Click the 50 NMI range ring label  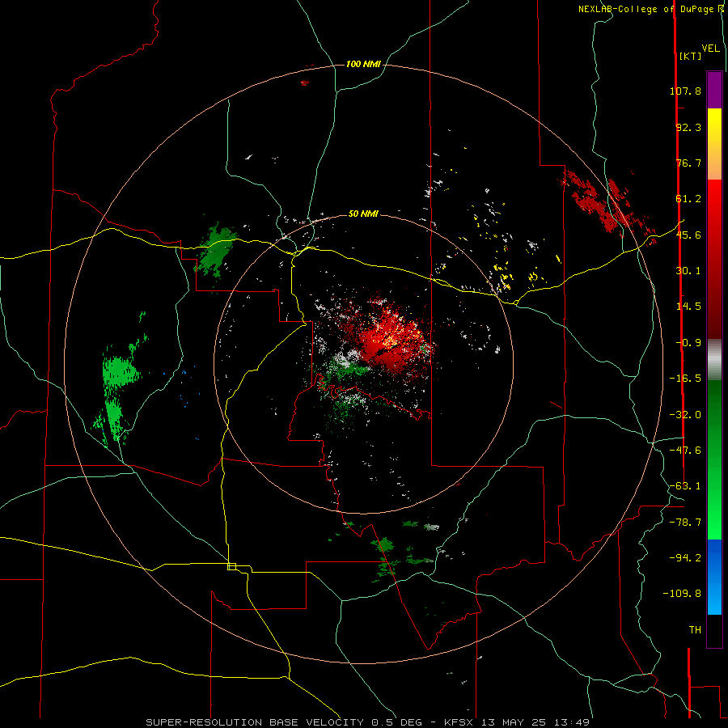[363, 214]
